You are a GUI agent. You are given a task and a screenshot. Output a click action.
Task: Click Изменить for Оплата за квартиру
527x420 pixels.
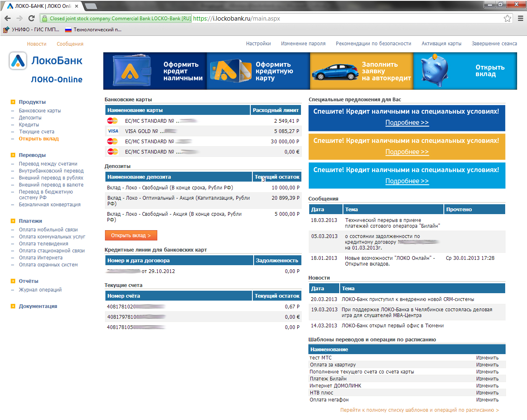[x=487, y=365]
